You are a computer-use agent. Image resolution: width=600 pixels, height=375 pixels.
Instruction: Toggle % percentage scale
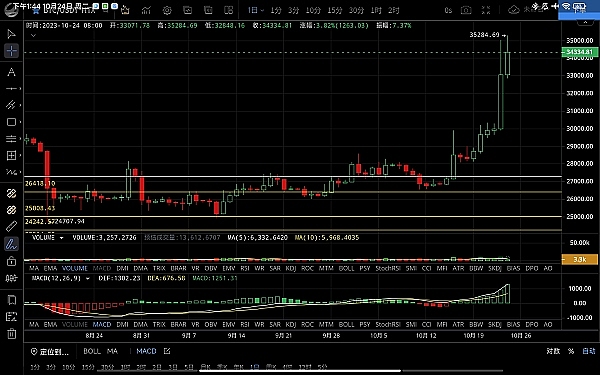pyautogui.click(x=571, y=351)
